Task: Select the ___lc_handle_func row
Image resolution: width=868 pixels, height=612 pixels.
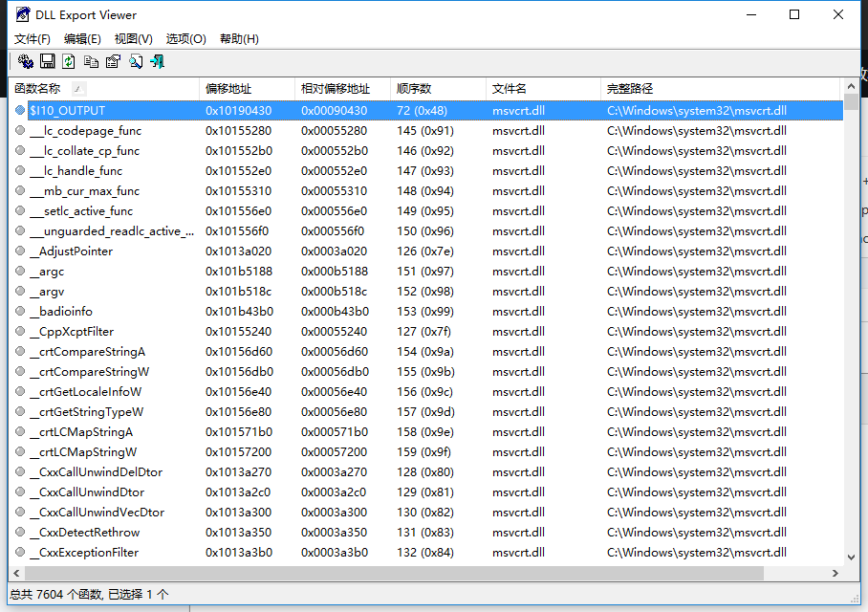Action: click(x=425, y=170)
